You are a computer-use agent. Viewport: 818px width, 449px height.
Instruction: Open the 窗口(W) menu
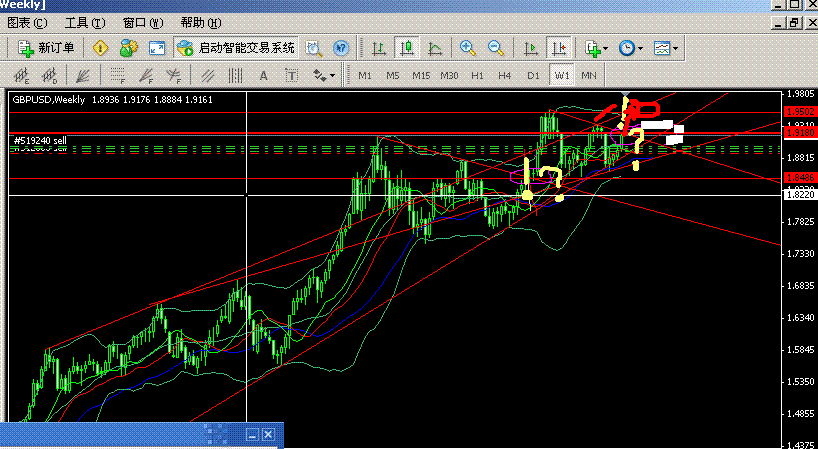click(143, 23)
